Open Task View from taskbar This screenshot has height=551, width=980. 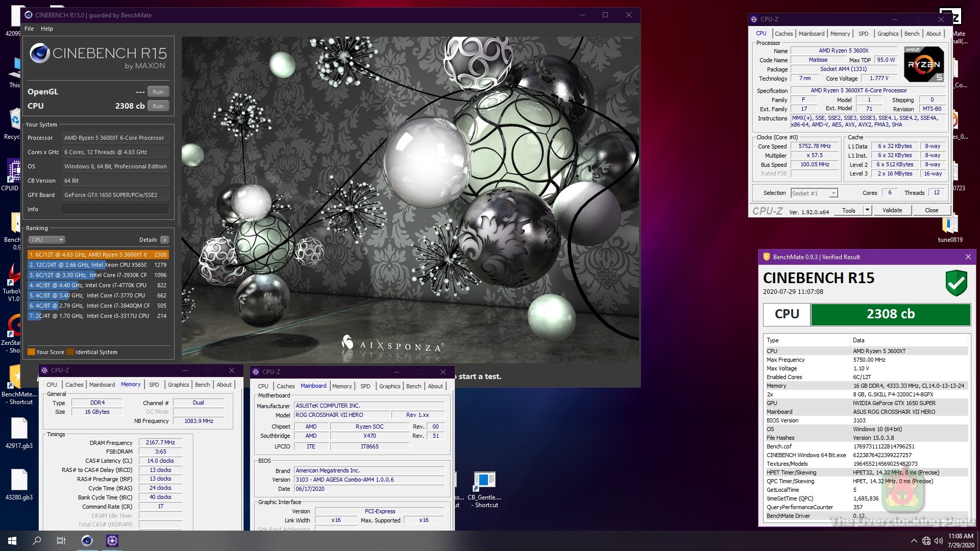pyautogui.click(x=61, y=540)
